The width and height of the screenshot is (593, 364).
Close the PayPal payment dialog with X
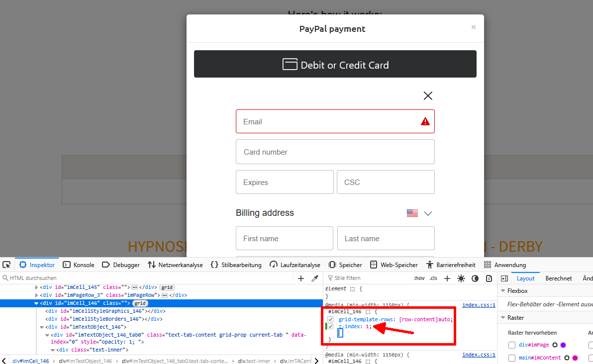474,27
